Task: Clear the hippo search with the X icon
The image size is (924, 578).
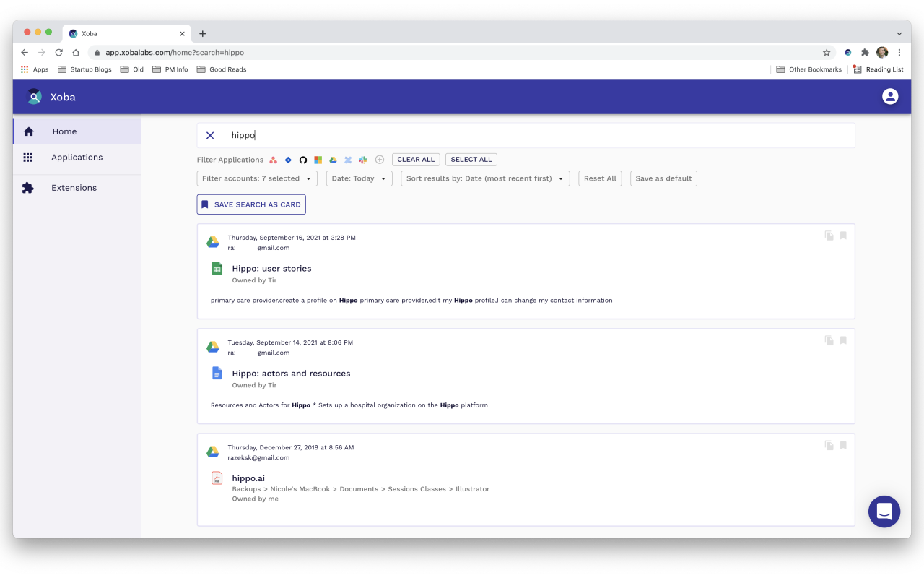Action: 210,135
